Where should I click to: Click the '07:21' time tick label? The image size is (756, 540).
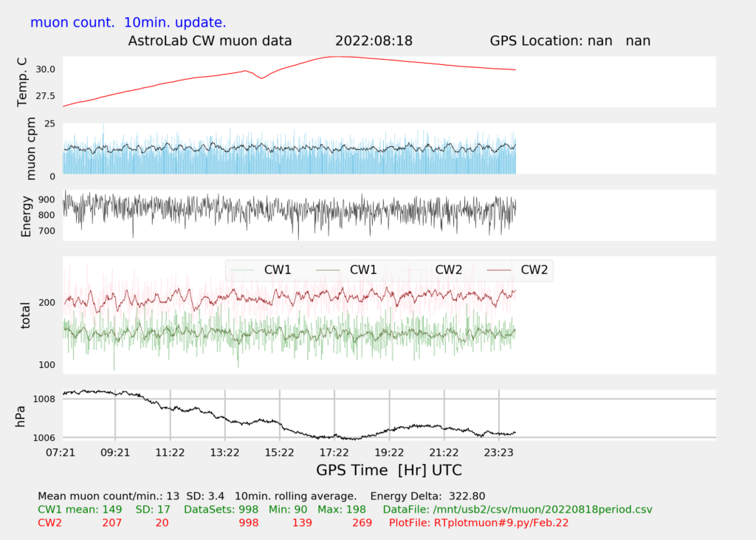(61, 453)
